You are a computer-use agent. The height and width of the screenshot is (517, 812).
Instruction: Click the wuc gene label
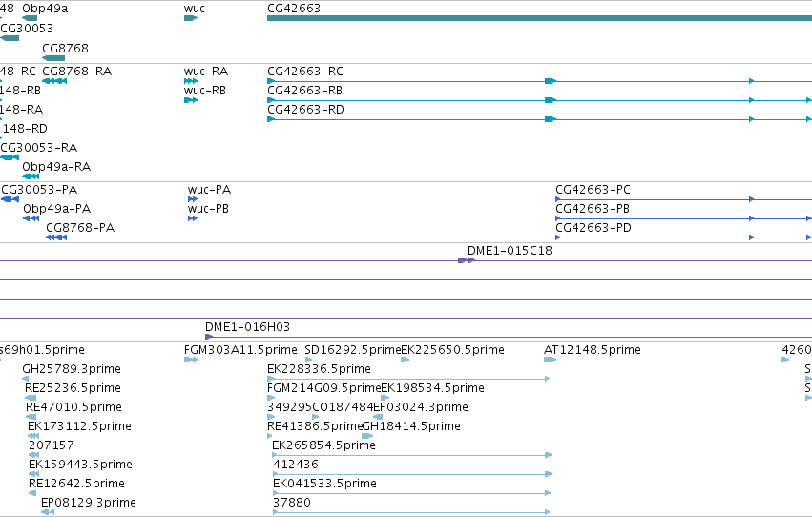tap(195, 9)
